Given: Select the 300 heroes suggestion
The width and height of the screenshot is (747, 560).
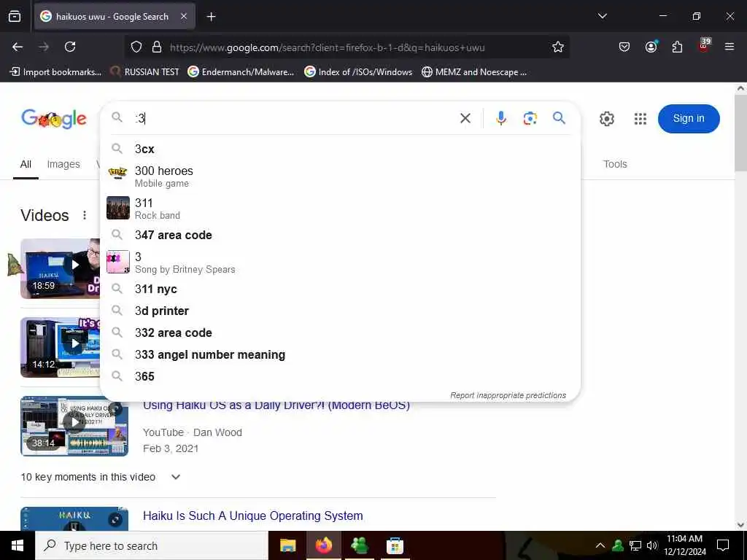Looking at the screenshot, I should pos(340,176).
